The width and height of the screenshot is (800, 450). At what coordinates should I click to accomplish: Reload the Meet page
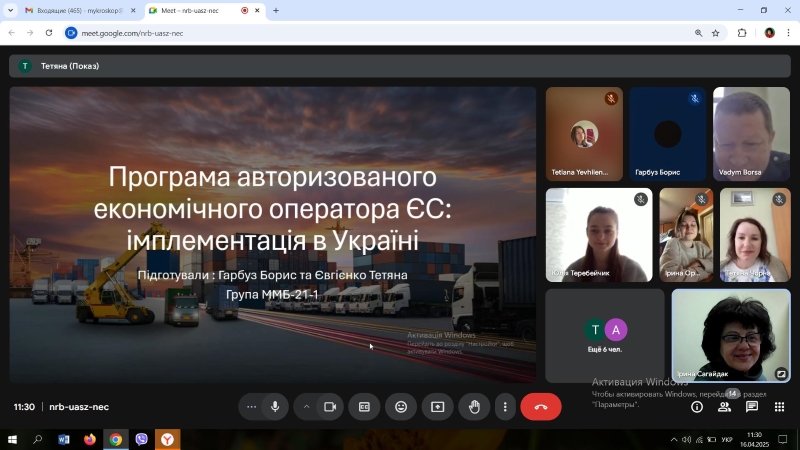point(49,33)
